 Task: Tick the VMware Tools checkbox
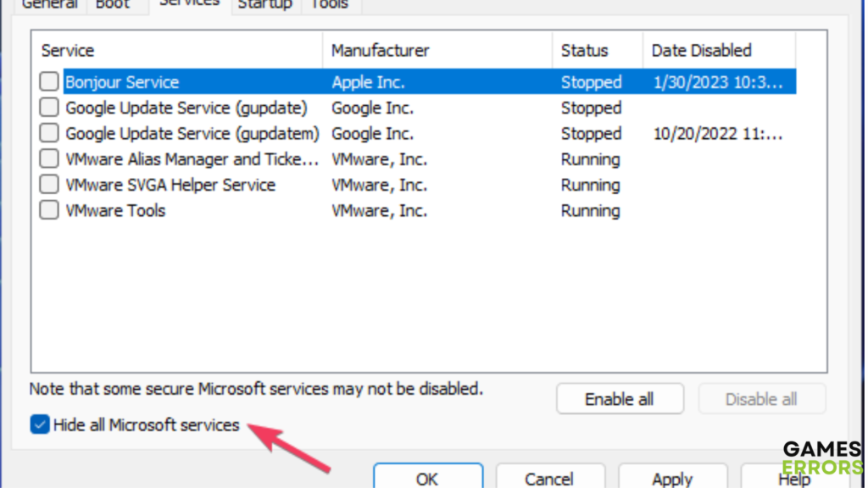point(50,210)
